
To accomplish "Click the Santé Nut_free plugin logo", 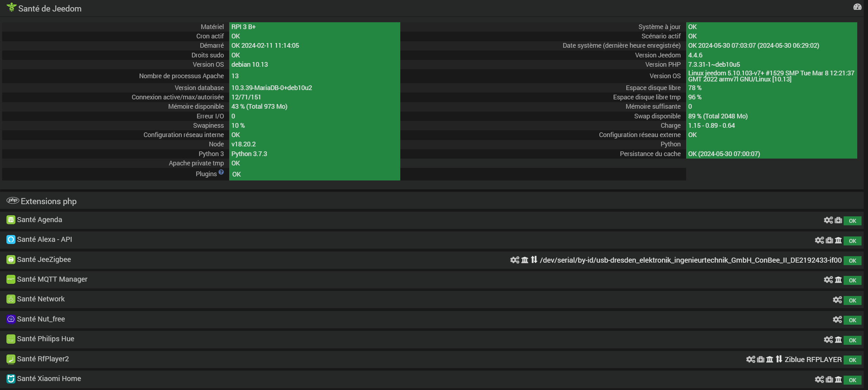I will click(x=11, y=319).
